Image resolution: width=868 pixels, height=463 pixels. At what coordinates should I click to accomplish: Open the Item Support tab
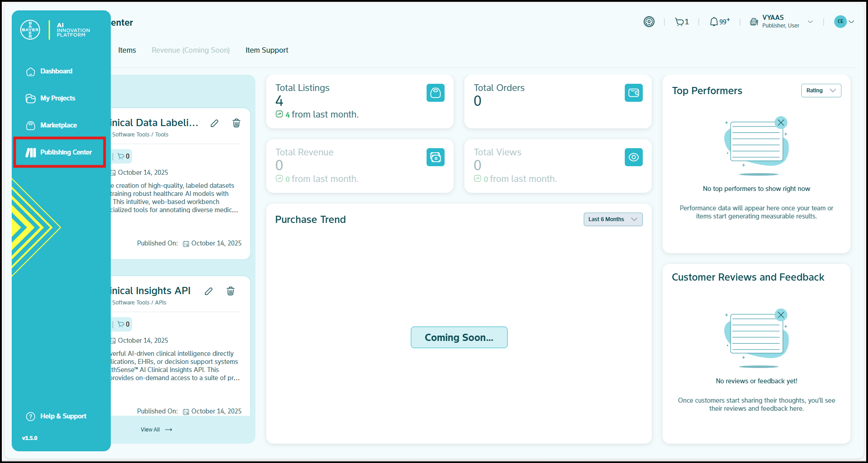coord(267,50)
